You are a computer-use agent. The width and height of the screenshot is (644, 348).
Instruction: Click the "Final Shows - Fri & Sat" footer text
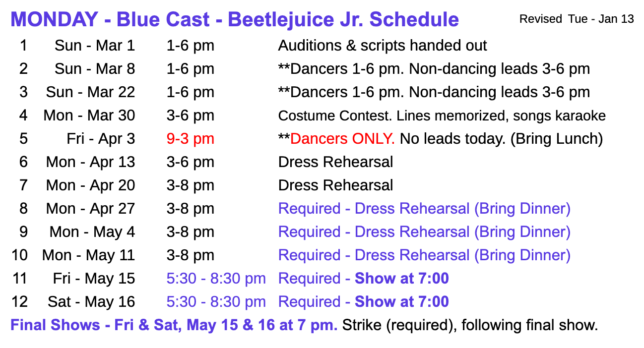pos(99,325)
